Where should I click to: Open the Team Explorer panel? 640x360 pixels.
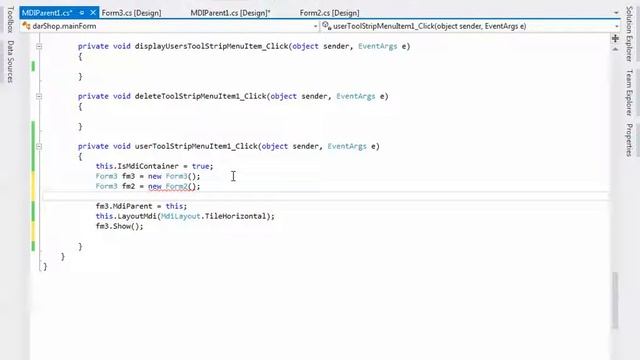629,92
